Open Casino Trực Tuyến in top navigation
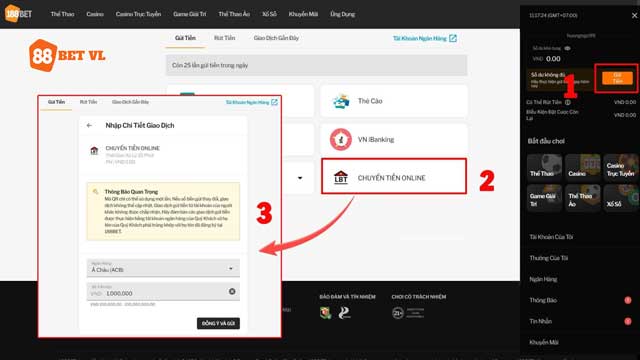The width and height of the screenshot is (640, 360). pos(138,14)
